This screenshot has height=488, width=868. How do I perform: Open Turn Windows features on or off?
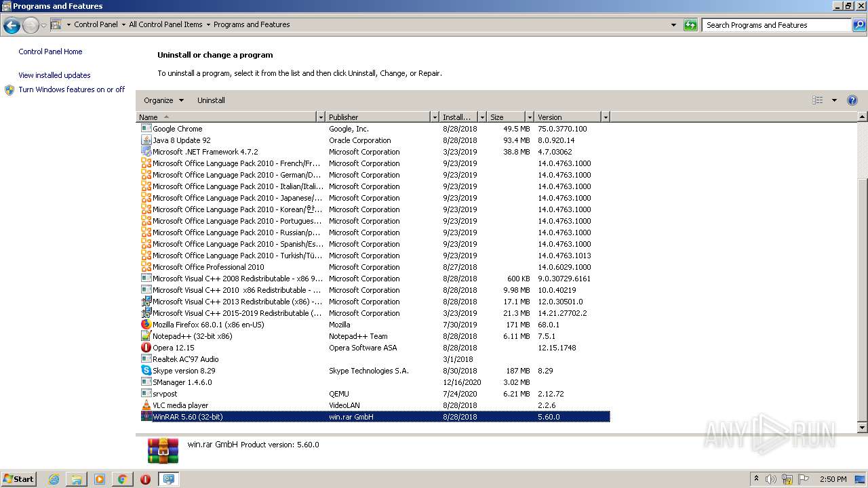click(x=71, y=89)
